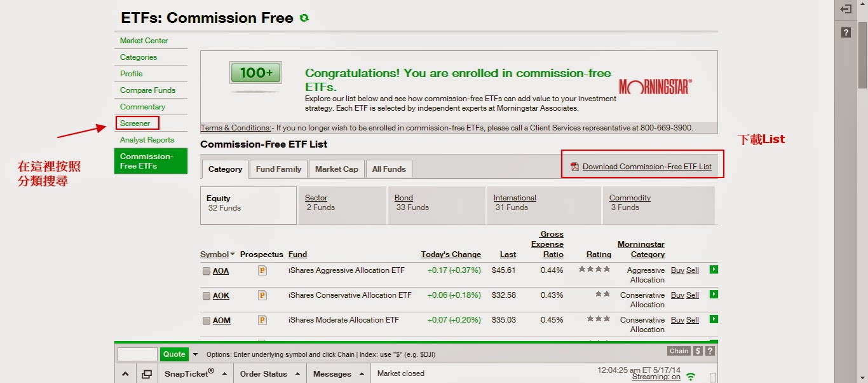Open the prospectus icon for AOK
The height and width of the screenshot is (383, 868).
coord(262,295)
